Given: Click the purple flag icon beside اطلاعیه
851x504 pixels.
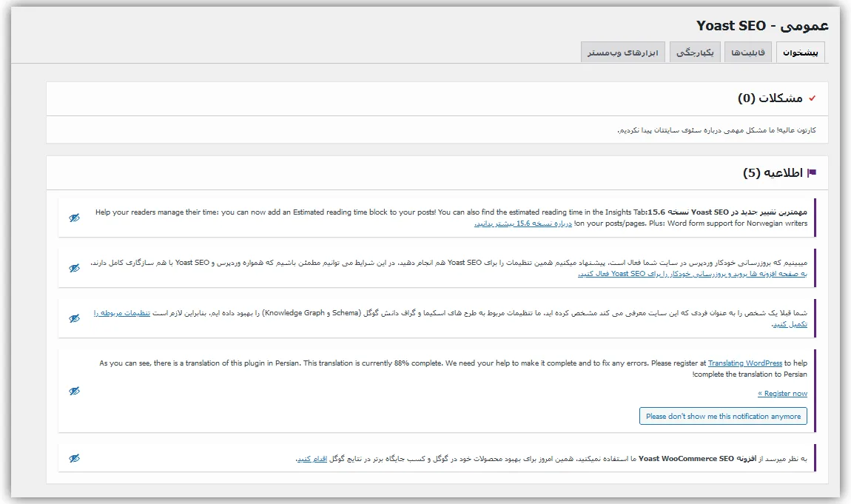Looking at the screenshot, I should [x=812, y=173].
